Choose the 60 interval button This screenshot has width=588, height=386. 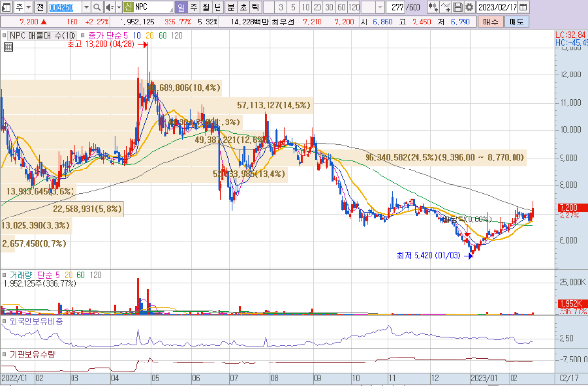341,7
